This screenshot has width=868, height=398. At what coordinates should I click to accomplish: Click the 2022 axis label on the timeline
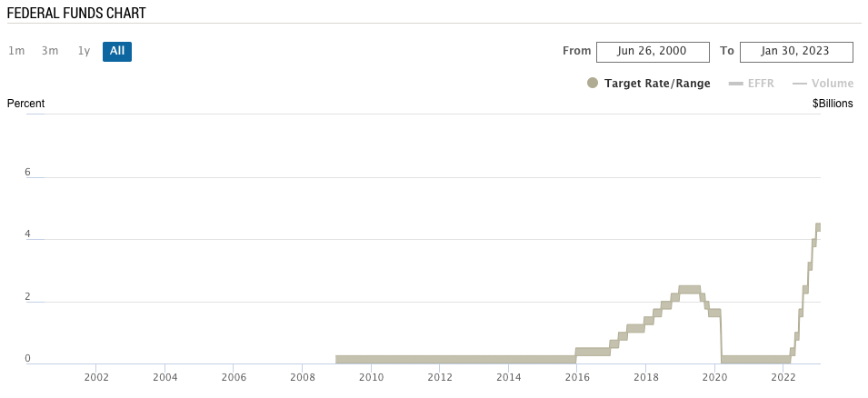tap(783, 378)
